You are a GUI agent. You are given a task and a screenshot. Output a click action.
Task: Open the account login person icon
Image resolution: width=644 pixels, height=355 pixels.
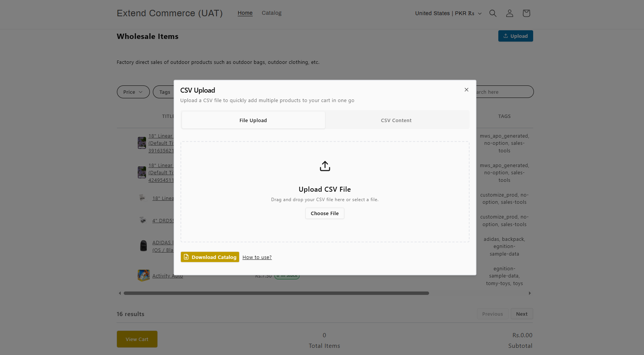tap(510, 13)
